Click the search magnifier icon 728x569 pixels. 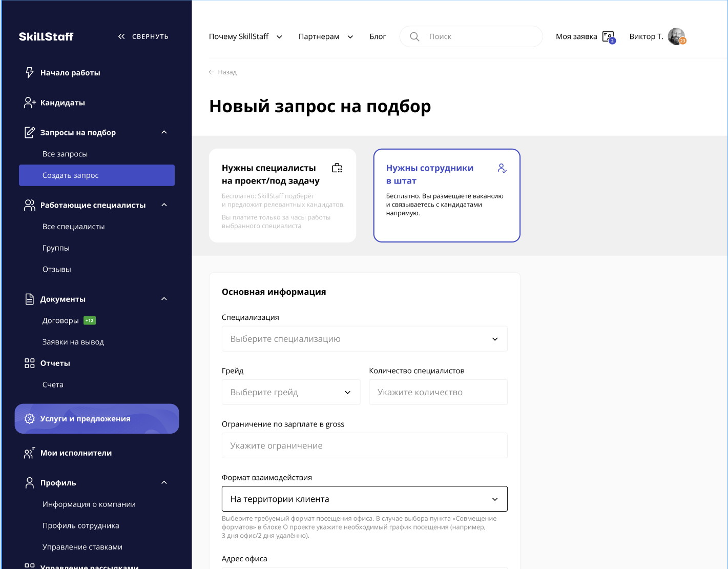414,37
